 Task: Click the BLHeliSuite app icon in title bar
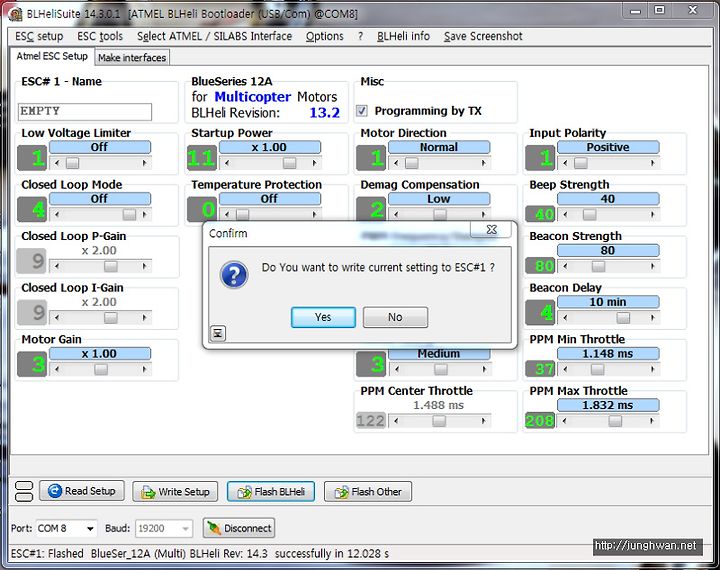point(16,14)
